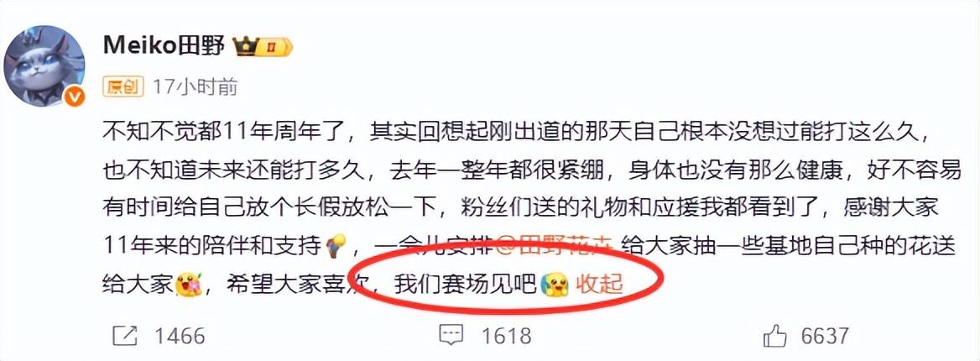Screen dimensions: 980x361
Task: Open the cat avatar profile picture
Action: 44,65
